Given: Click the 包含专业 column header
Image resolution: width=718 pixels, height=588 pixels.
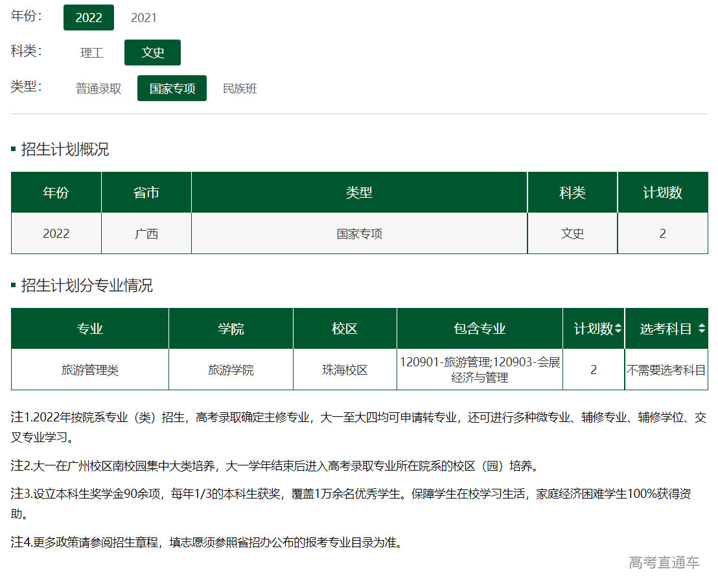Looking at the screenshot, I should (480, 329).
